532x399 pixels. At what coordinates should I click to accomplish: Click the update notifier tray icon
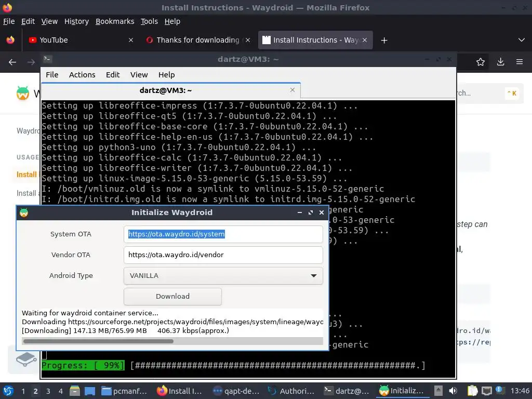click(499, 390)
